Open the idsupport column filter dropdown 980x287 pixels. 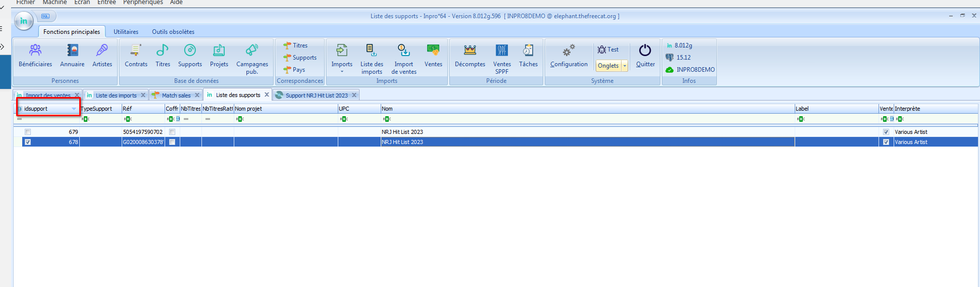pos(74,109)
